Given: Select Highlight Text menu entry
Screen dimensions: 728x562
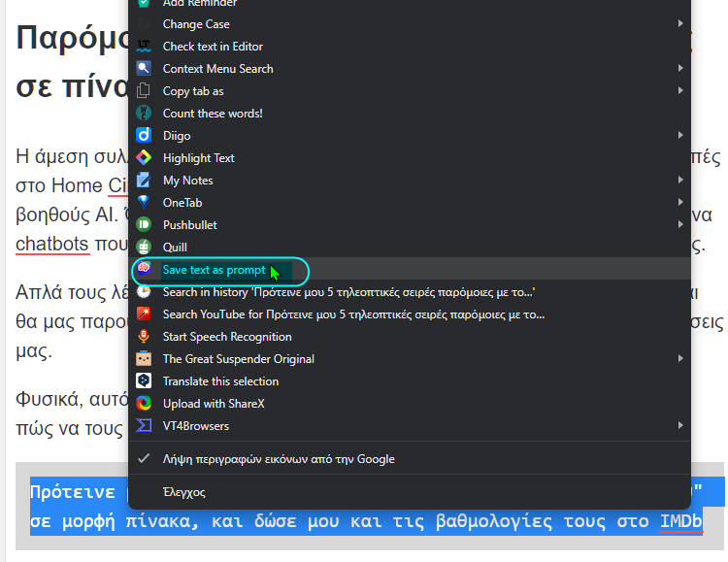Looking at the screenshot, I should coord(410,158).
